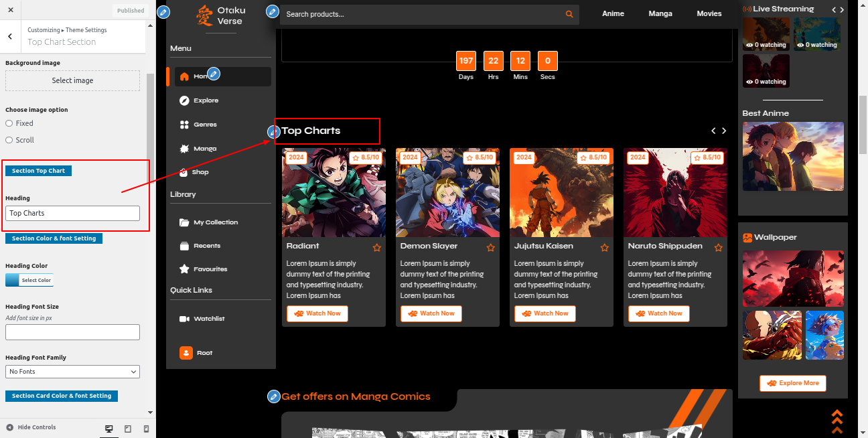Image resolution: width=868 pixels, height=438 pixels.
Task: Switch to mobile preview icon
Action: click(x=146, y=428)
